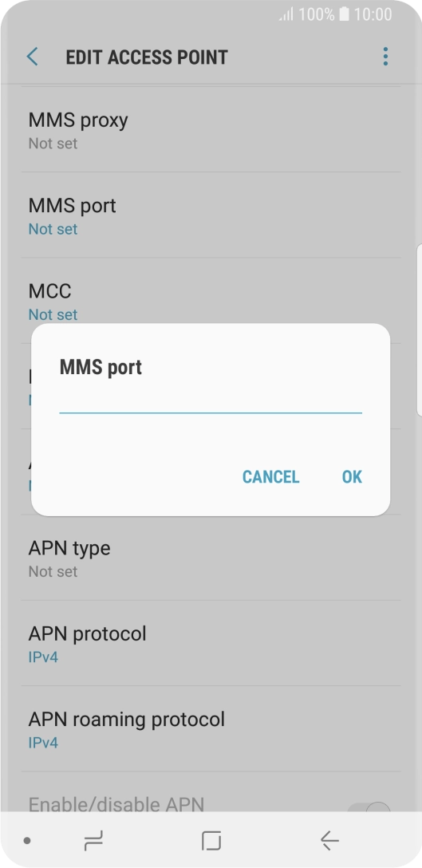Confirm MMS port with OK

(352, 476)
